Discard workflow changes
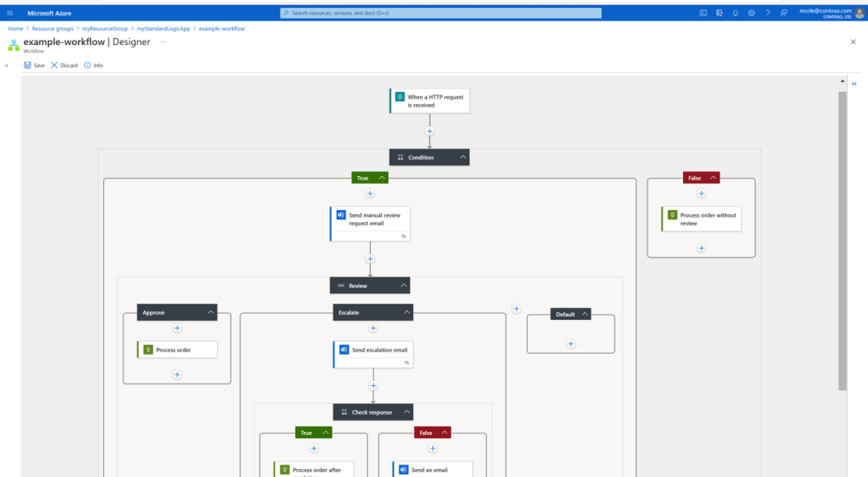The height and width of the screenshot is (477, 868). pos(64,65)
